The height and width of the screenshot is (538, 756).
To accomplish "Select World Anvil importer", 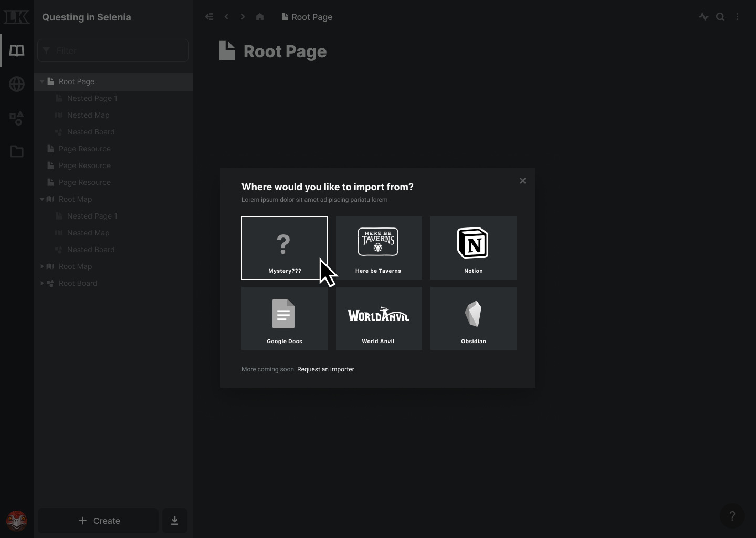I will [x=379, y=318].
